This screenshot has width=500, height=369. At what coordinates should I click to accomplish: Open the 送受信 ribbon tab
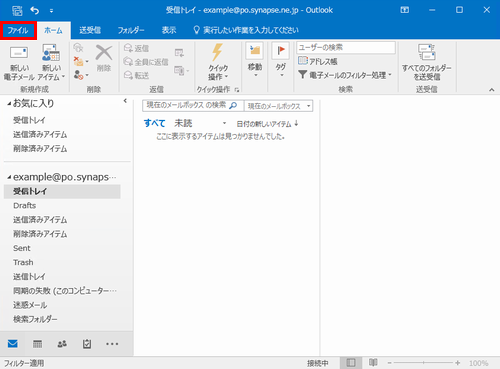[x=90, y=30]
